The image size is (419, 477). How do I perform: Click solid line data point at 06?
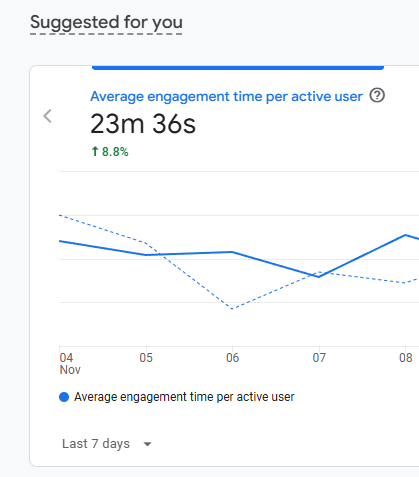click(232, 252)
